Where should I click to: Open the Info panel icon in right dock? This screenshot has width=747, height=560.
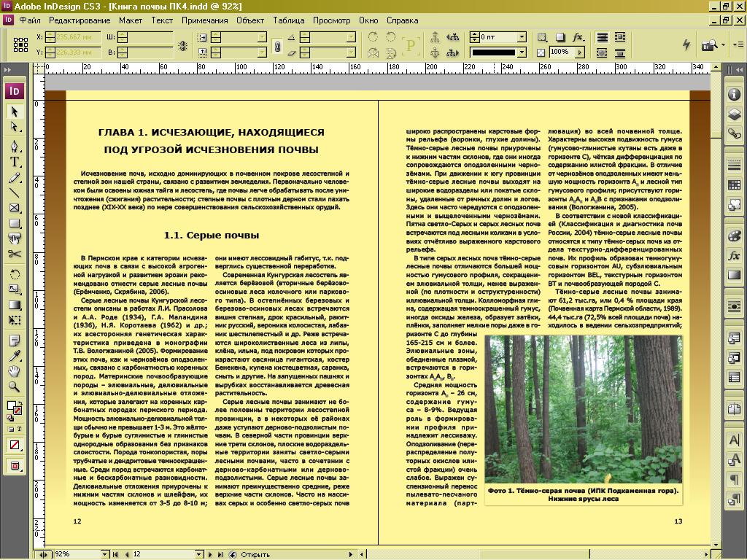point(734,94)
